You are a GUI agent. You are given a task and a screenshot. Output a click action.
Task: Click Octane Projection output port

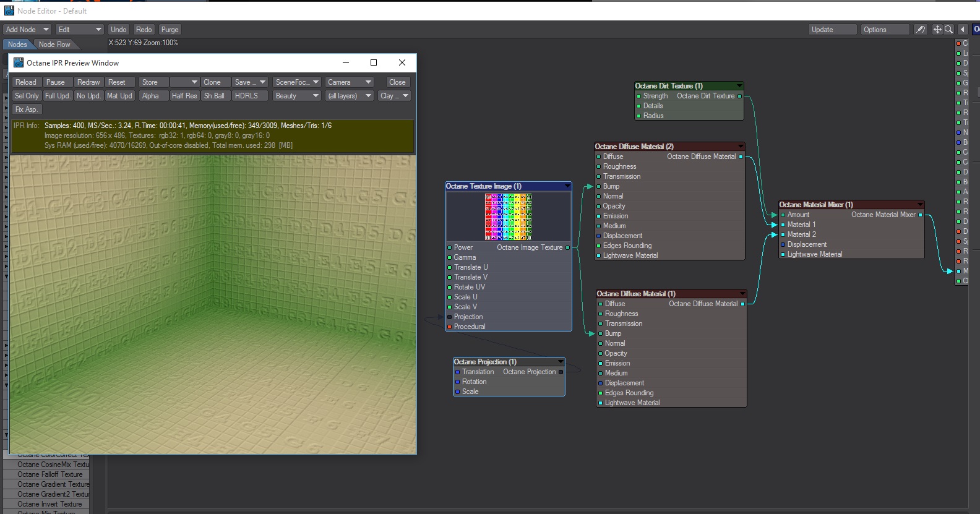(x=561, y=372)
